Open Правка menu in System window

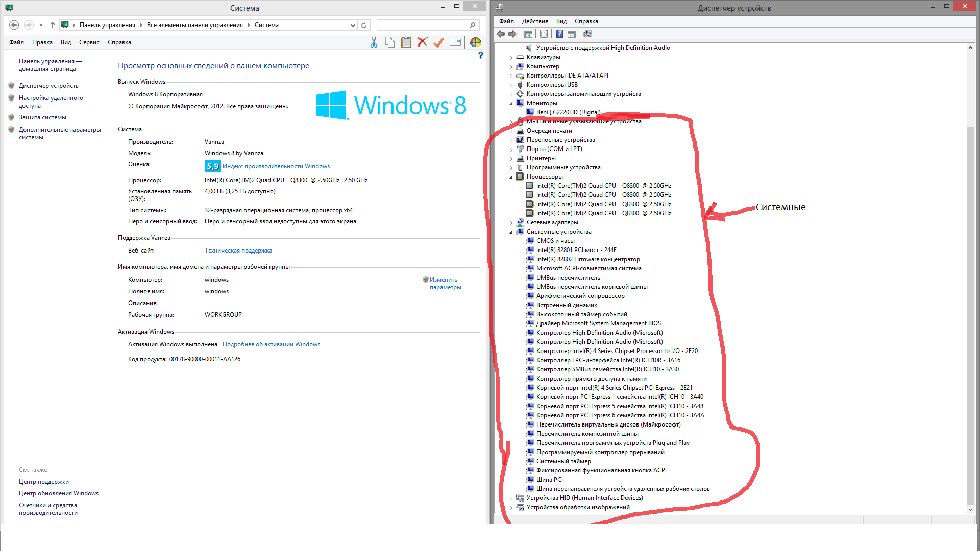(42, 42)
